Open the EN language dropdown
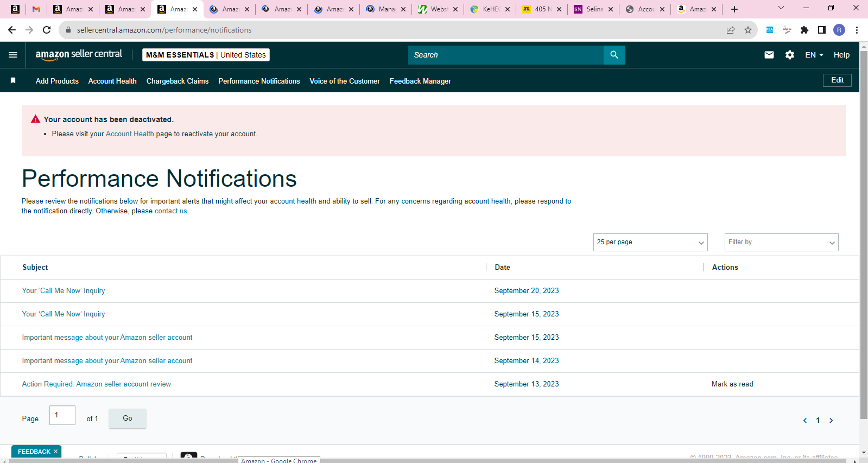 tap(814, 55)
